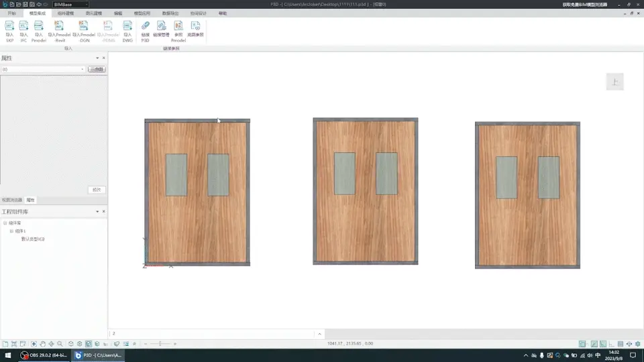
Task: Close the 属性 panel
Action: click(103, 58)
